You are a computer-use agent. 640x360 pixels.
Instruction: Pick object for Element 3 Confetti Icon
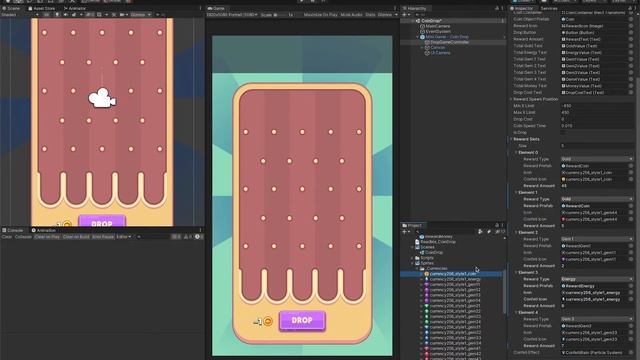[631, 299]
